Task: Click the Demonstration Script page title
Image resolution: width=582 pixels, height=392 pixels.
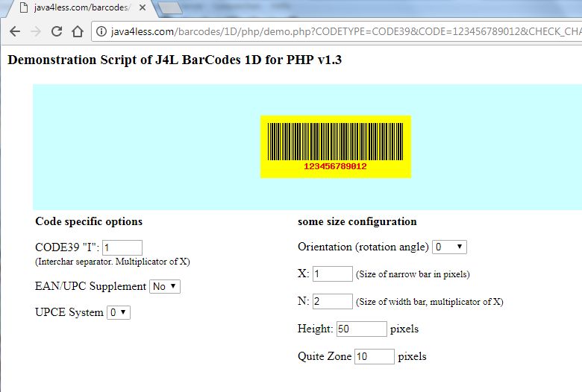Action: [x=175, y=60]
